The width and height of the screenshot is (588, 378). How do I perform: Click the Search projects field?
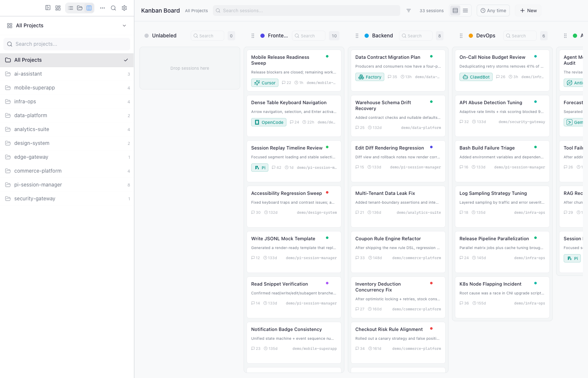coord(67,44)
